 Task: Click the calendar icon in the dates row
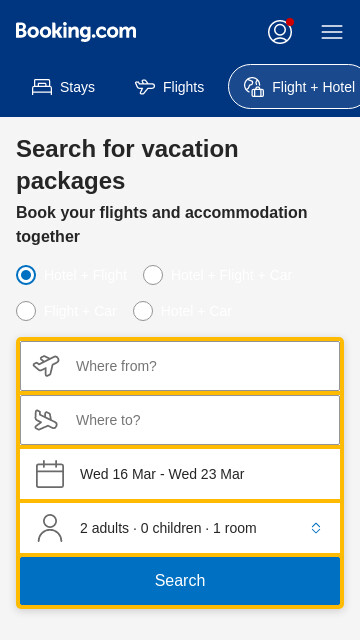pos(50,474)
